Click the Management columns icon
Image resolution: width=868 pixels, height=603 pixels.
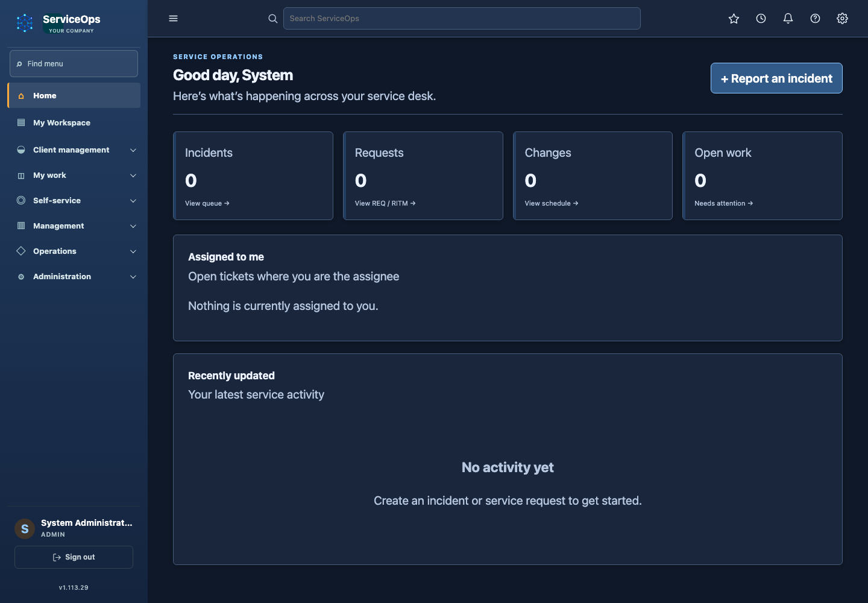coord(21,226)
